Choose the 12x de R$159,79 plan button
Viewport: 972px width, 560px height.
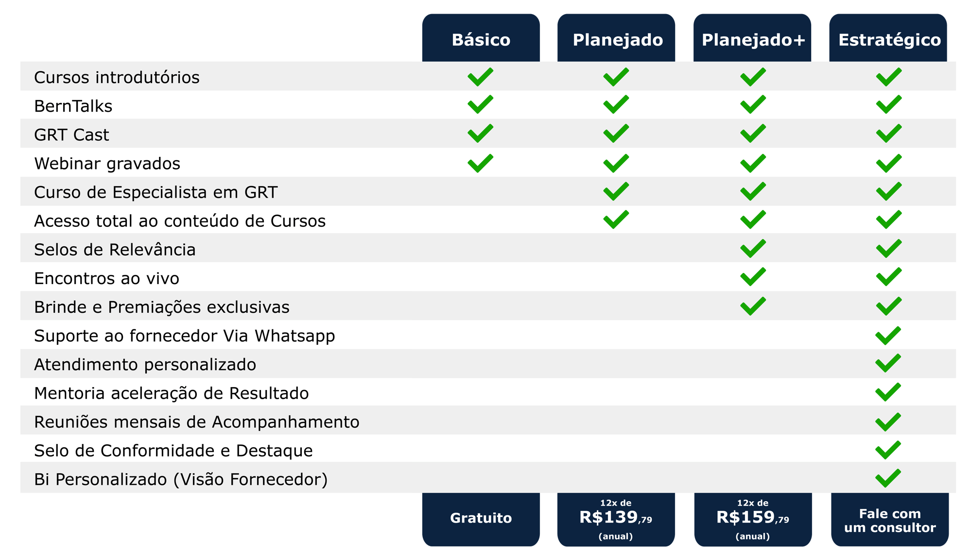pos(753,519)
